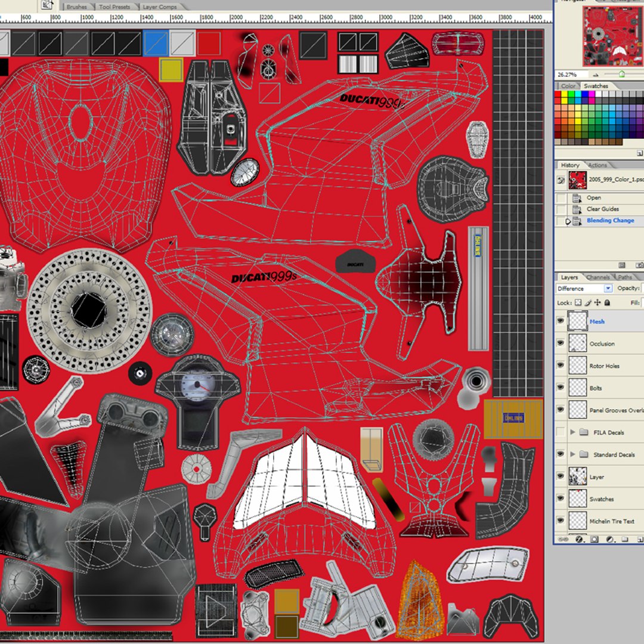Switch to the Channels tab
Viewport: 644px width, 644px height.
point(597,277)
